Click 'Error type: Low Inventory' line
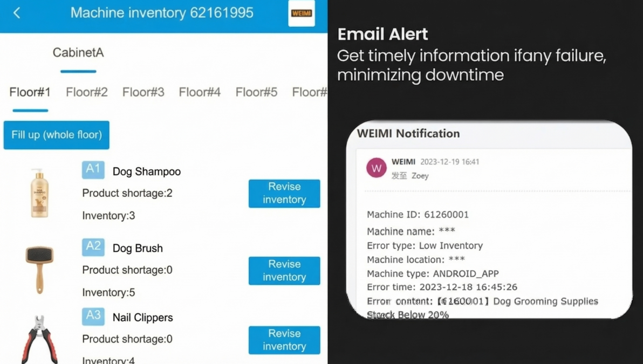The image size is (643, 364). click(x=425, y=245)
